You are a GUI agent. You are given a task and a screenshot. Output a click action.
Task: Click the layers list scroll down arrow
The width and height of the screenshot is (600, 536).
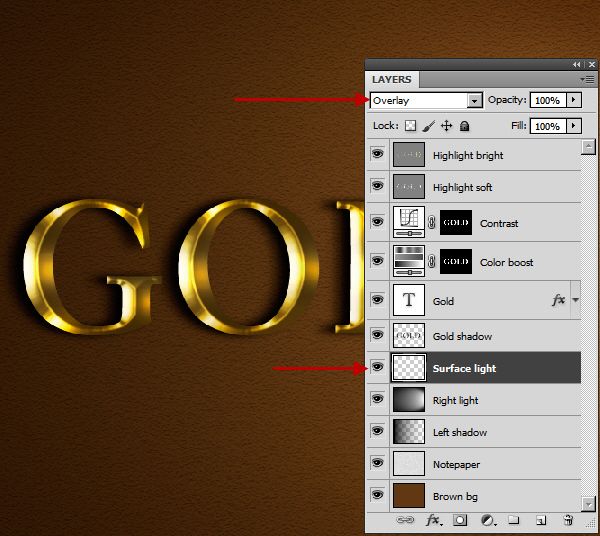point(588,504)
